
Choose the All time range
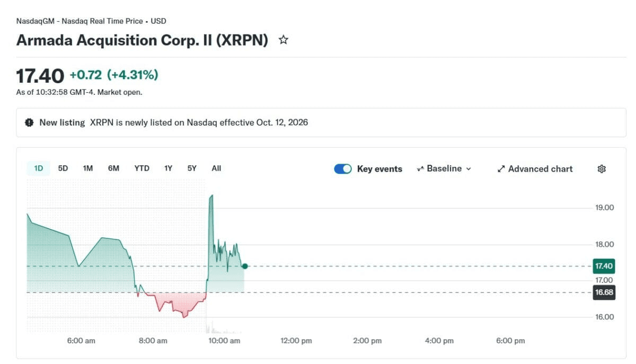click(216, 168)
